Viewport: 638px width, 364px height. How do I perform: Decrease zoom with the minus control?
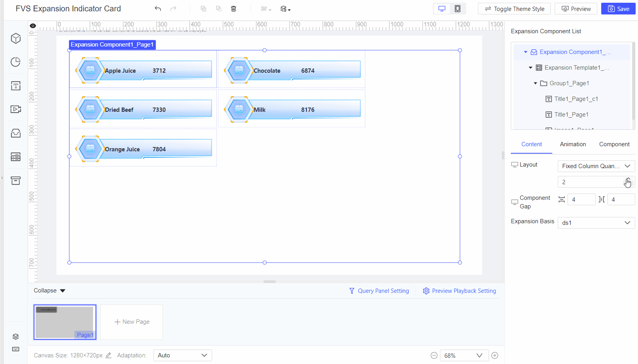tap(434, 355)
